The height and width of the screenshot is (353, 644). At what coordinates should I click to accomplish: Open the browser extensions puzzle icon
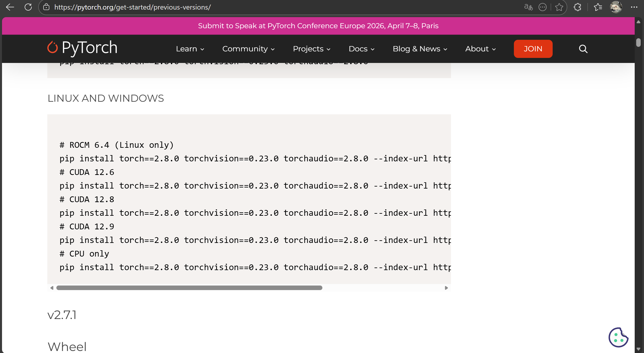pos(577,7)
